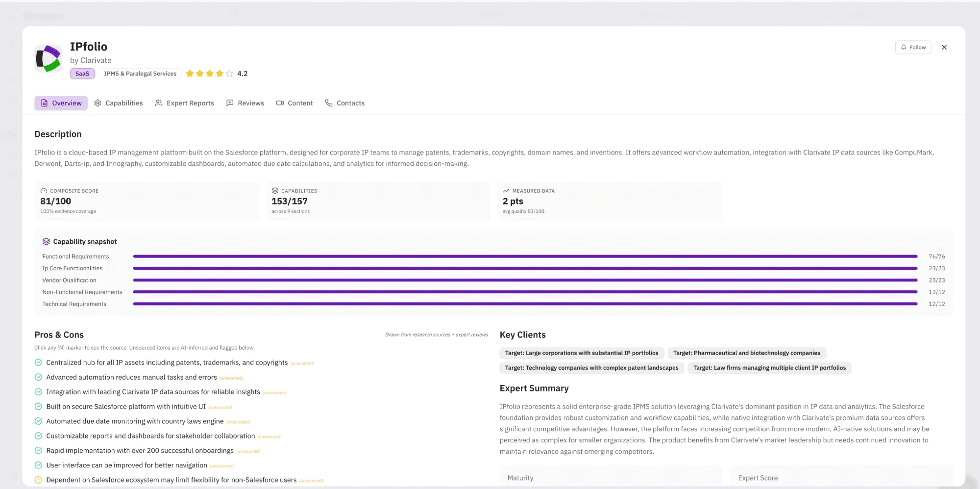980x489 pixels.
Task: Click the Technical Requirements progress bar
Action: (525, 304)
